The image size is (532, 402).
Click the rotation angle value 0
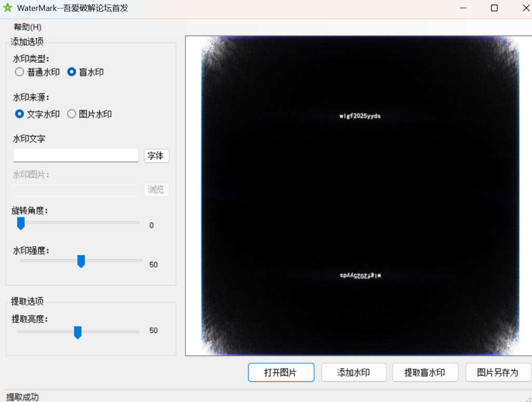pyautogui.click(x=152, y=226)
